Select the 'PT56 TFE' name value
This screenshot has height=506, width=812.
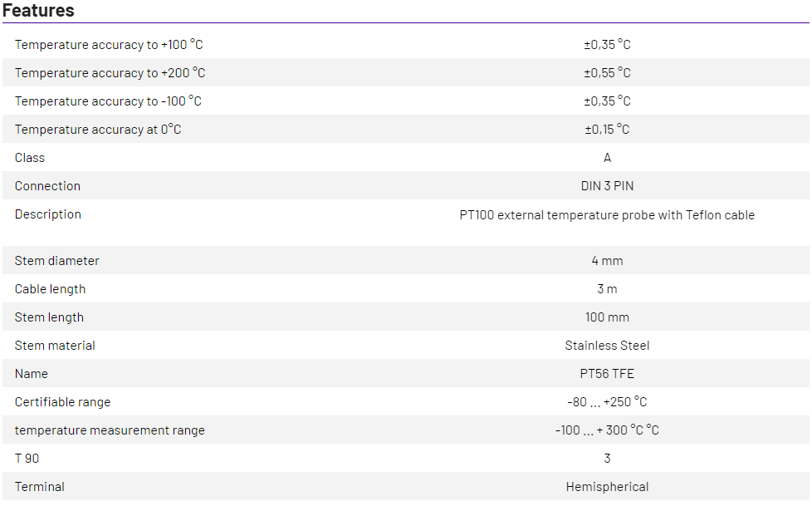(x=607, y=374)
